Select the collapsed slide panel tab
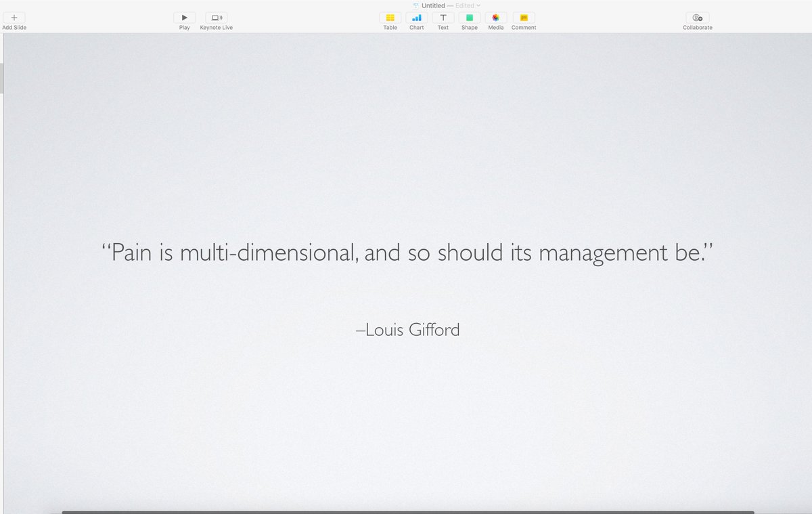812x514 pixels. [x=1, y=78]
